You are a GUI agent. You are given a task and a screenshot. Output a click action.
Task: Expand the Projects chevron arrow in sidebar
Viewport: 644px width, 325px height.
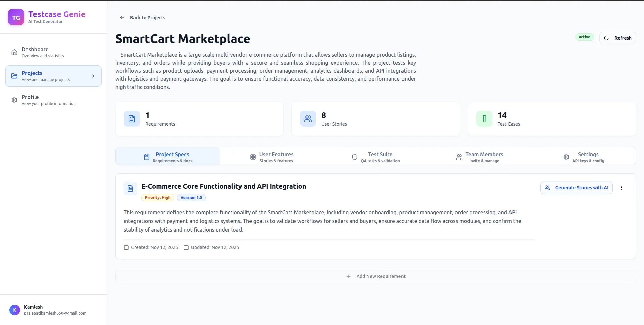(93, 76)
